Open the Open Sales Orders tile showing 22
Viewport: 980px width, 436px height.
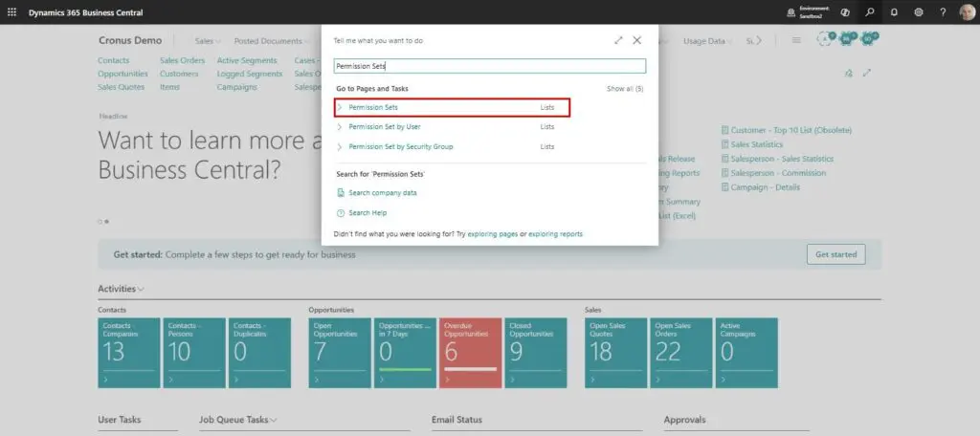681,353
